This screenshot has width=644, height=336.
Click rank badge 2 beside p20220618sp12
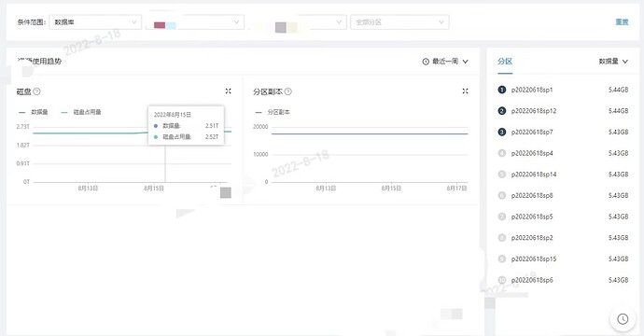pos(501,111)
